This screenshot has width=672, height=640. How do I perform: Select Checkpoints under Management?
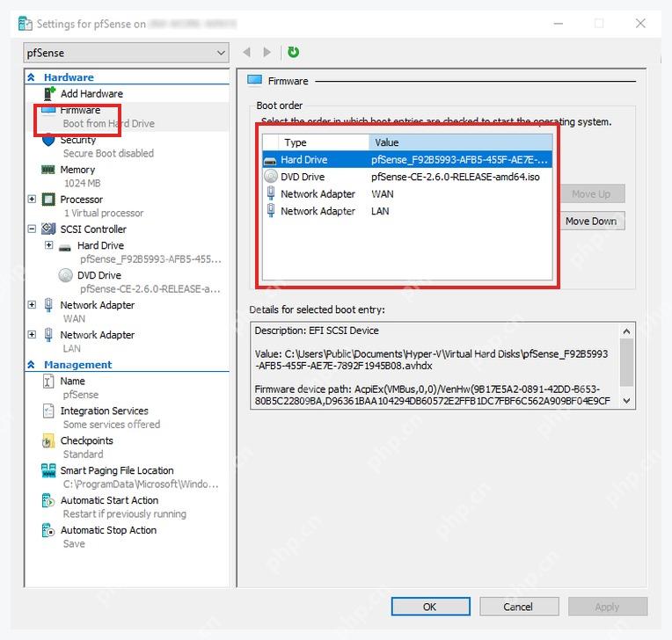[x=86, y=440]
